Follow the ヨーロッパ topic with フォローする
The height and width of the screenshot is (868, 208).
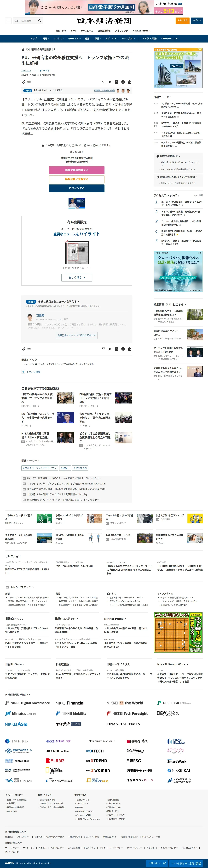pos(42,71)
